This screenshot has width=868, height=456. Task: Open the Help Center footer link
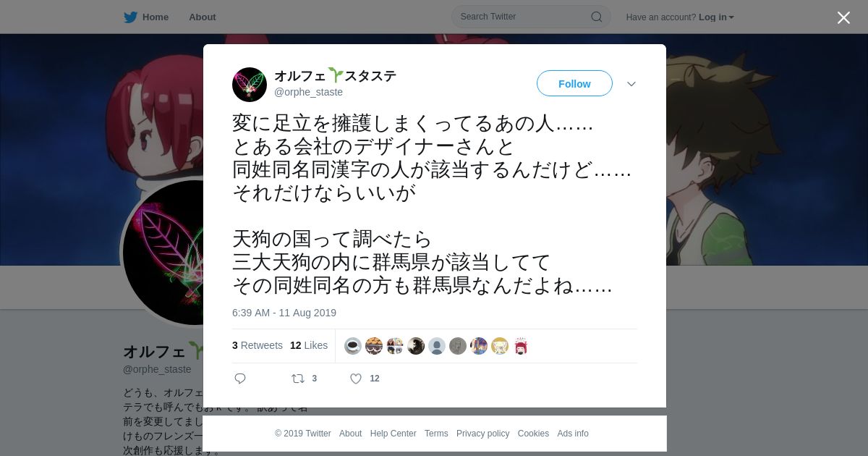(393, 434)
